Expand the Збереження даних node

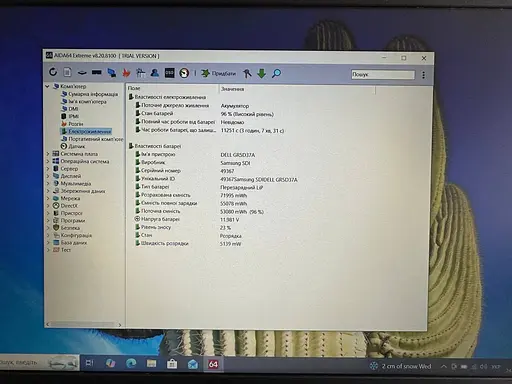click(47, 191)
